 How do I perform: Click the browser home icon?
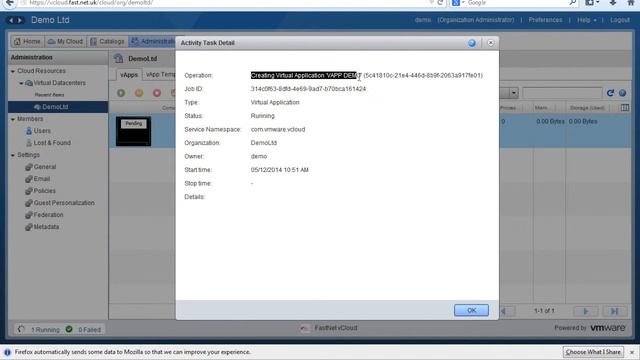[631, 2]
